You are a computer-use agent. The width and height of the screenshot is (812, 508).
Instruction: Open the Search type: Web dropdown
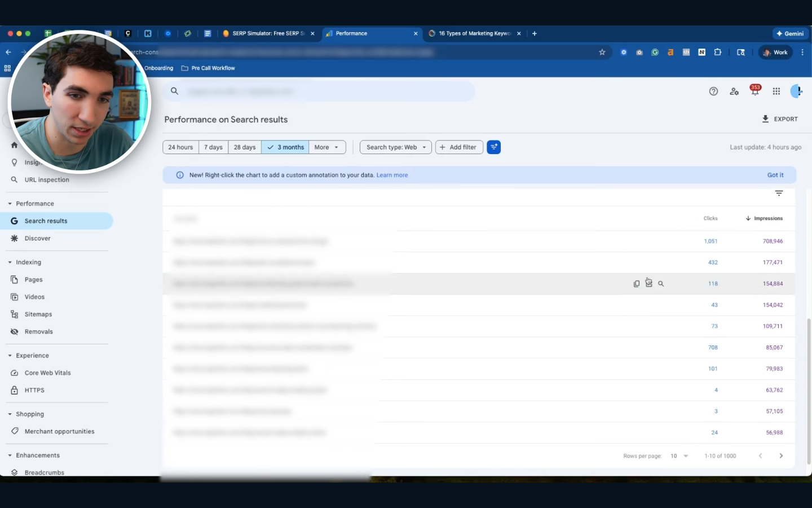pyautogui.click(x=396, y=147)
